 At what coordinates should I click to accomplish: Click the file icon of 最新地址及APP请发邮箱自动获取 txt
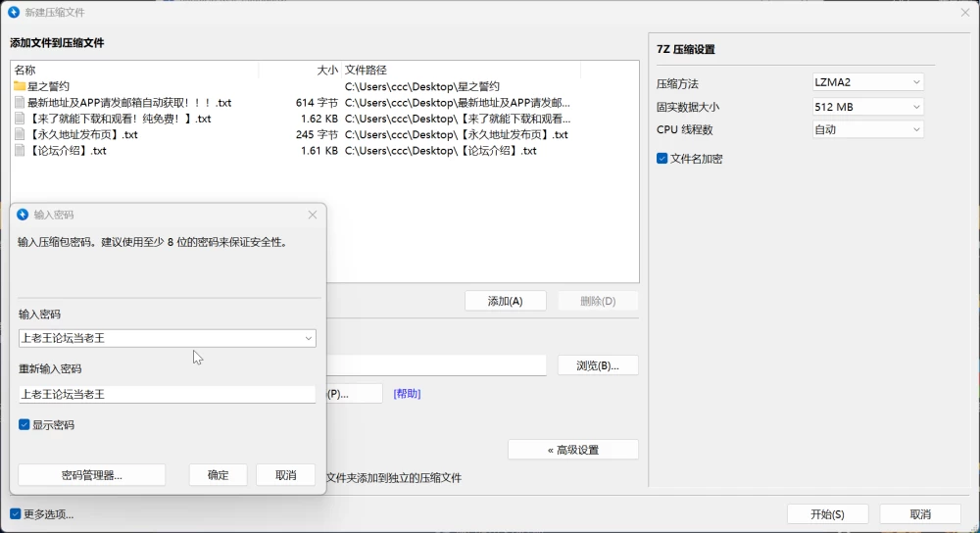pyautogui.click(x=20, y=103)
